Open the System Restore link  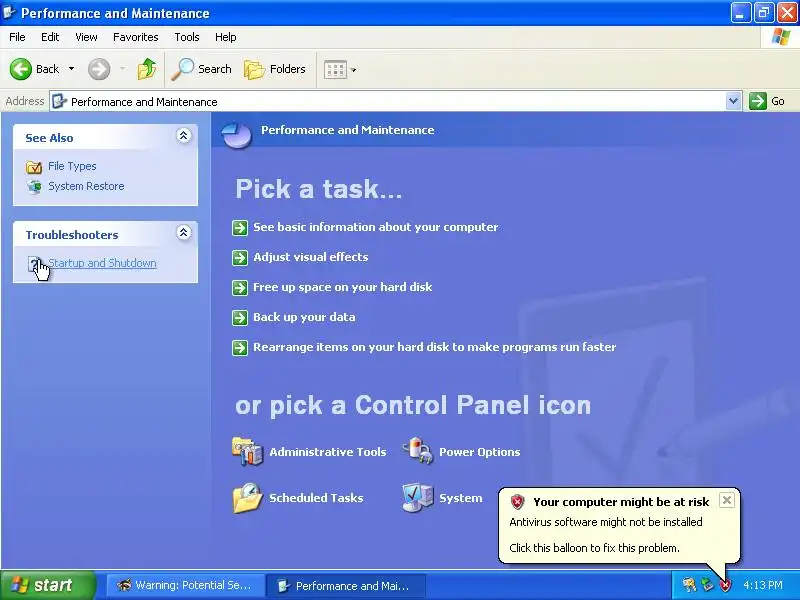(x=86, y=186)
